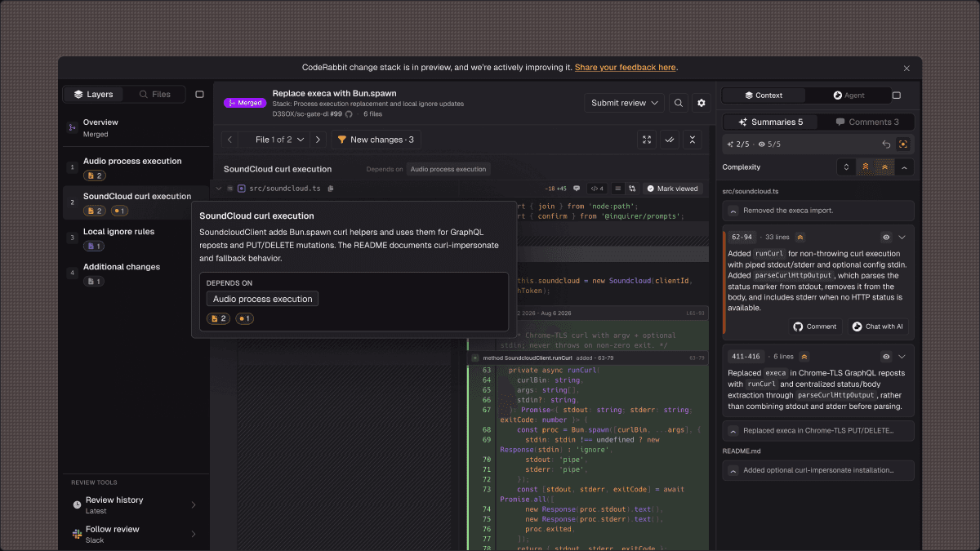Select the Summaries 5 tab
Viewport: 980px width, 551px height.
771,122
